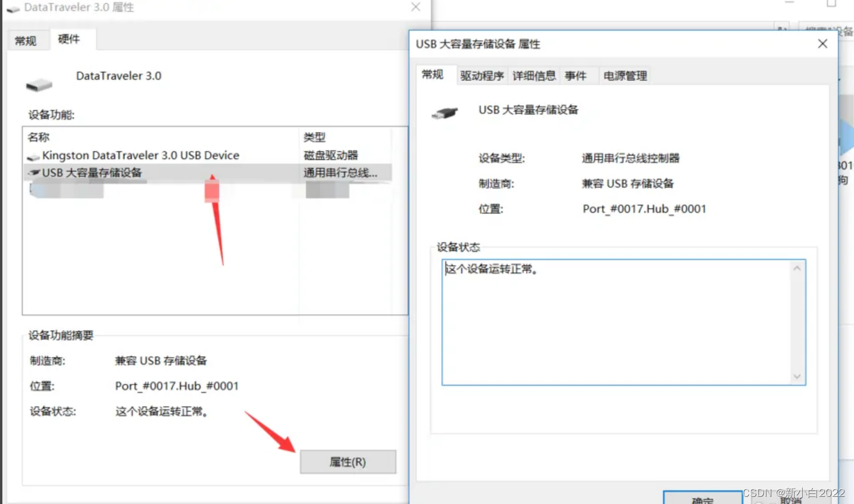Close the DataTraveler 3.0 属性 window

coord(415,7)
